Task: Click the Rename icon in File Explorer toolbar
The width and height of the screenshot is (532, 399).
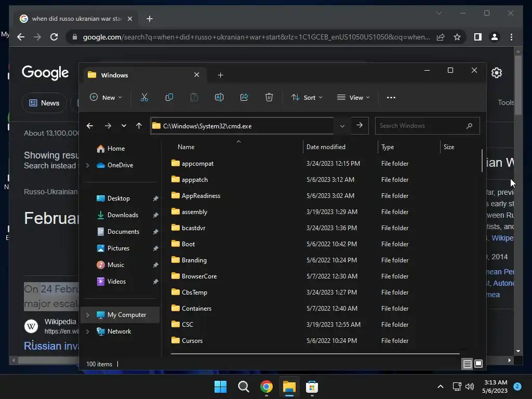Action: (219, 97)
